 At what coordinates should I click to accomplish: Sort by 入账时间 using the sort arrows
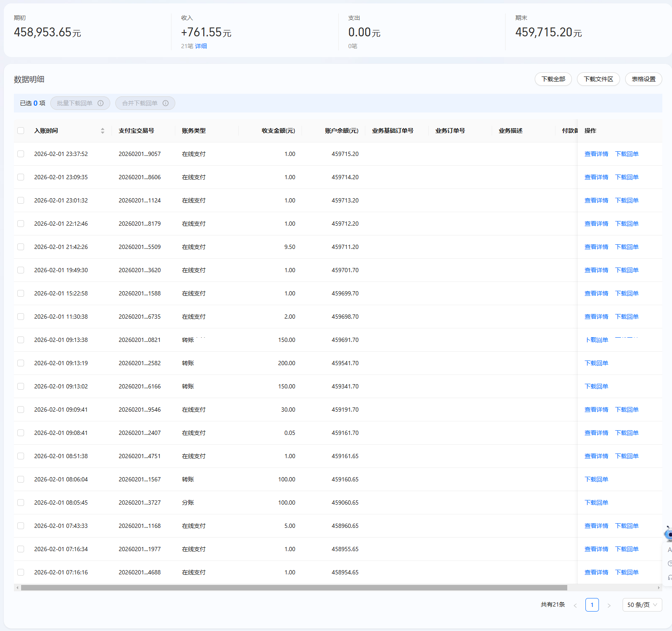(102, 131)
